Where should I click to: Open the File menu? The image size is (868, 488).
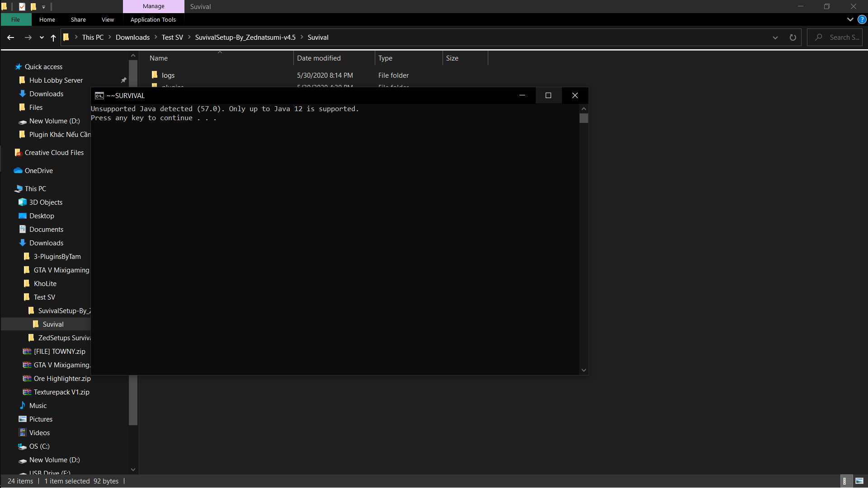(16, 19)
